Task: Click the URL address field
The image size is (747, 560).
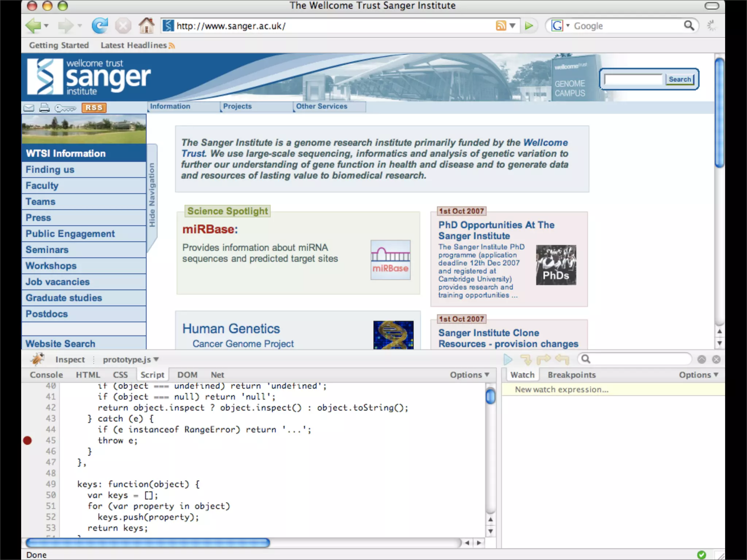Action: click(x=334, y=26)
